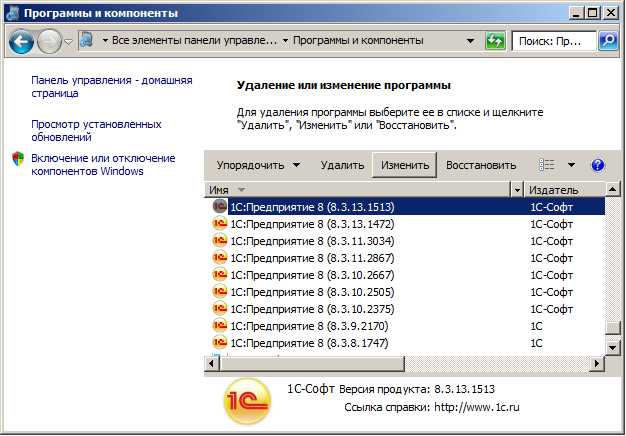Open the 'Упорядочить' dropdown menu

(x=258, y=165)
